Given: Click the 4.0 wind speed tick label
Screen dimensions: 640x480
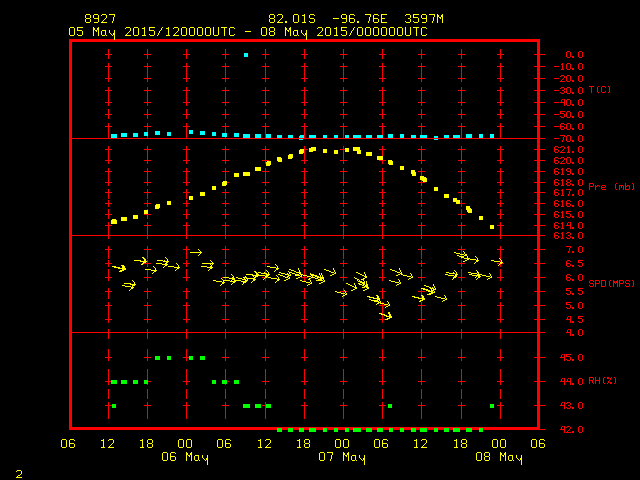Looking at the screenshot, I should click(x=574, y=333).
